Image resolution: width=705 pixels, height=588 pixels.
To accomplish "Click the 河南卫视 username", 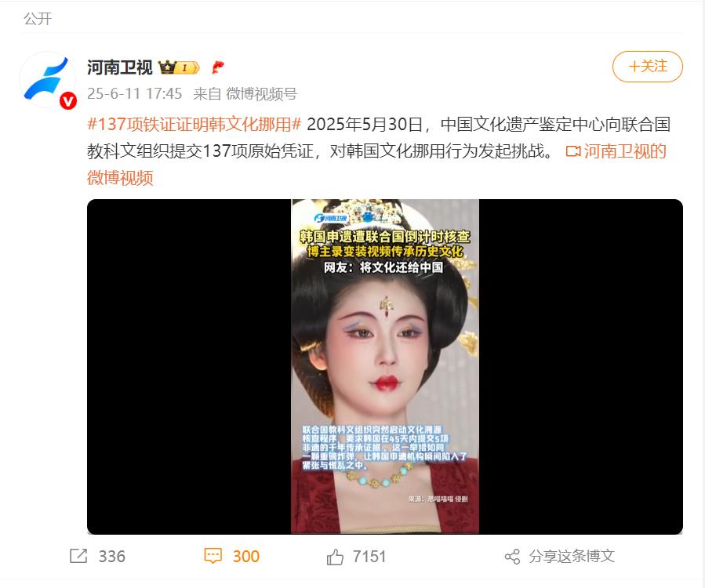I will coord(120,67).
